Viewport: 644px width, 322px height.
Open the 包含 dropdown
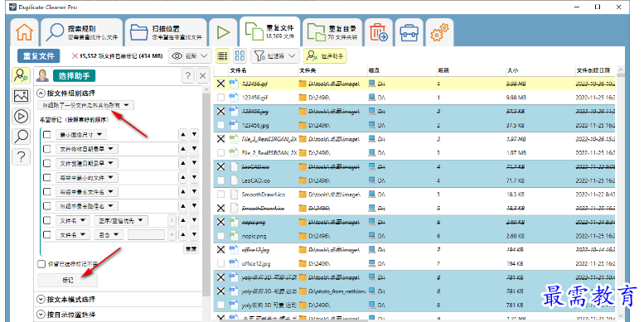[108, 234]
